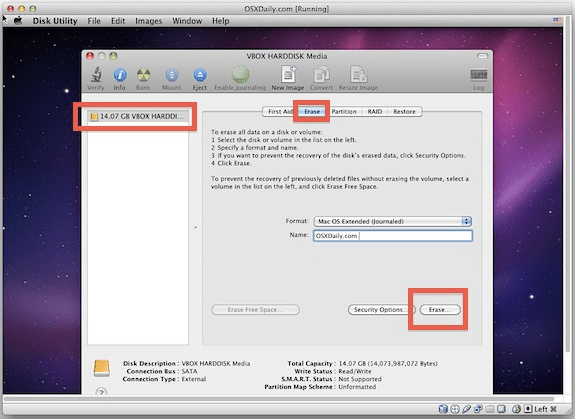Click the Security Options button
Image resolution: width=575 pixels, height=419 pixels.
pyautogui.click(x=381, y=310)
